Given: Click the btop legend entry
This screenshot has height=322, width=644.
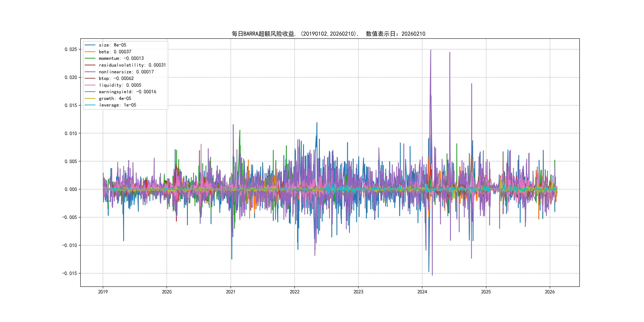Looking at the screenshot, I should [x=116, y=78].
